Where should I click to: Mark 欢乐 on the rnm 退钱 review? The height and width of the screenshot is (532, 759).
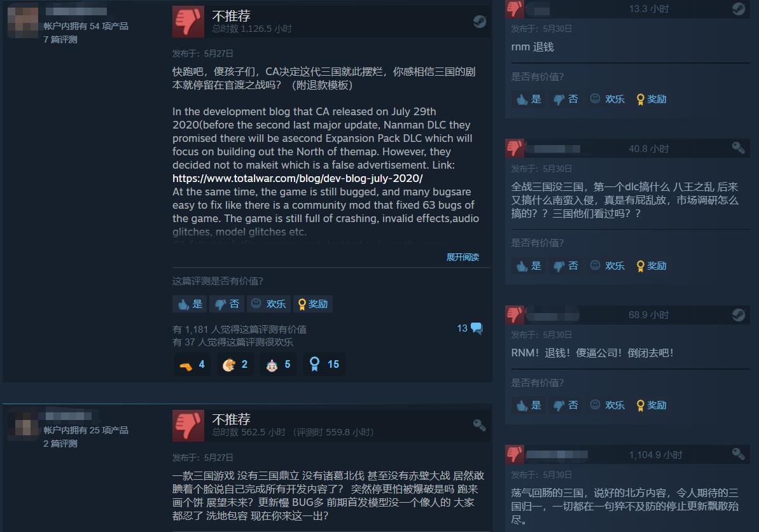click(x=608, y=99)
